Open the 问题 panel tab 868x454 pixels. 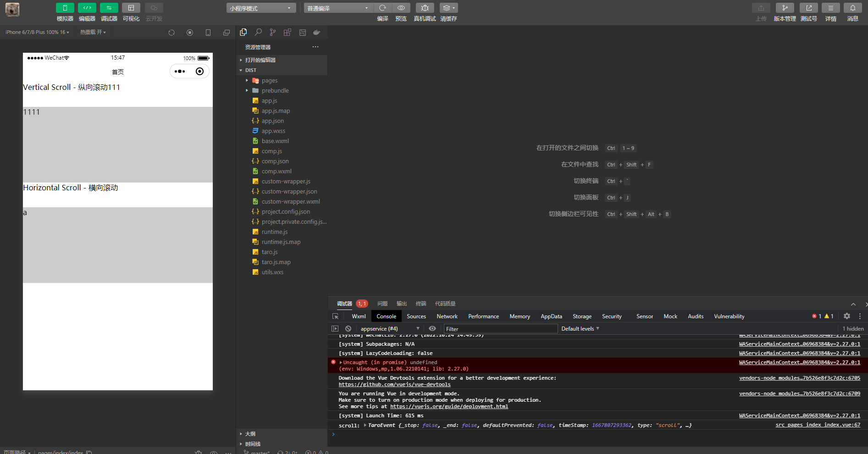coord(382,303)
